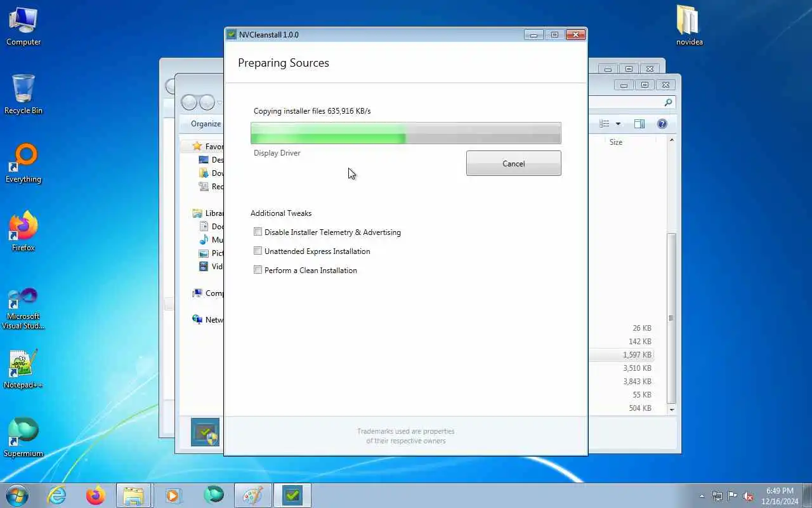This screenshot has width=812, height=508.
Task: Cancel the installer file copying
Action: coord(513,163)
